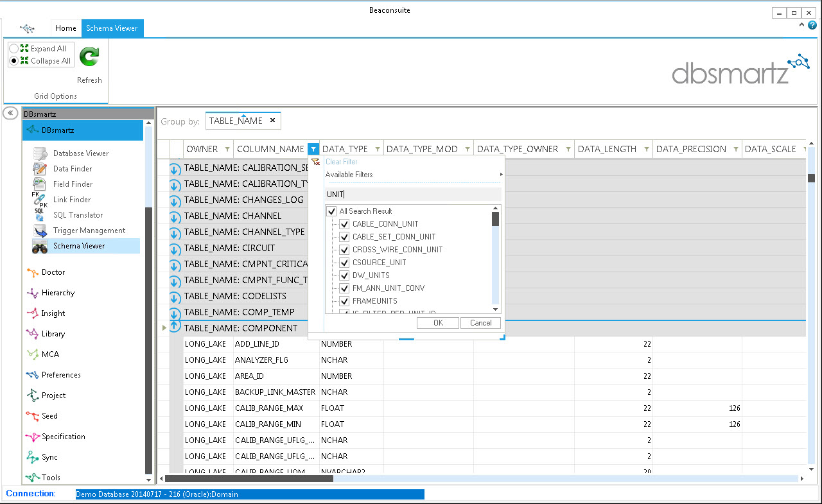Uncheck the FRAMEUNITS checkbox
Viewport: 822px width, 504px height.
point(345,301)
